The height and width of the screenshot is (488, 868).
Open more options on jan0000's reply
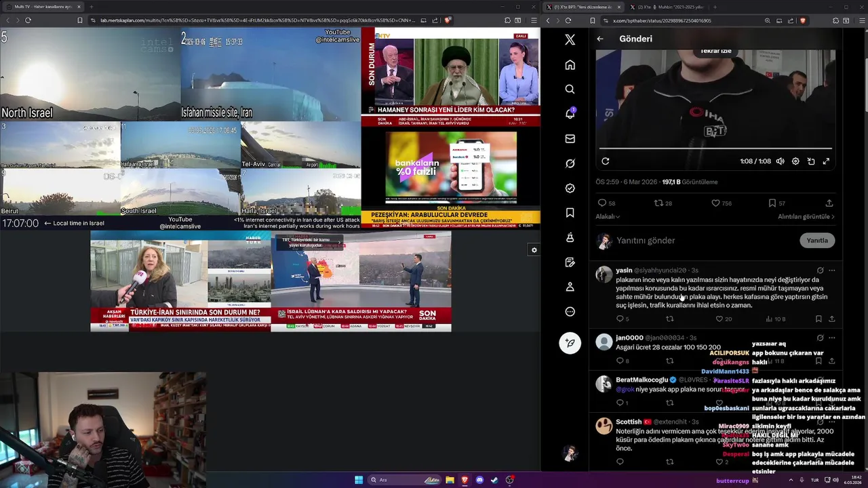(832, 338)
